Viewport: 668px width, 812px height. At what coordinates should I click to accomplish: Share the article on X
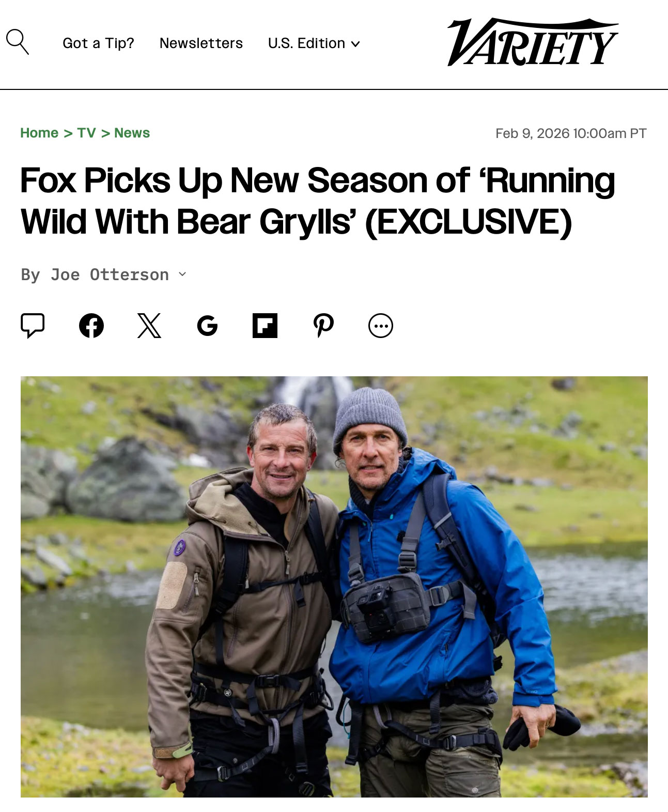pos(149,325)
